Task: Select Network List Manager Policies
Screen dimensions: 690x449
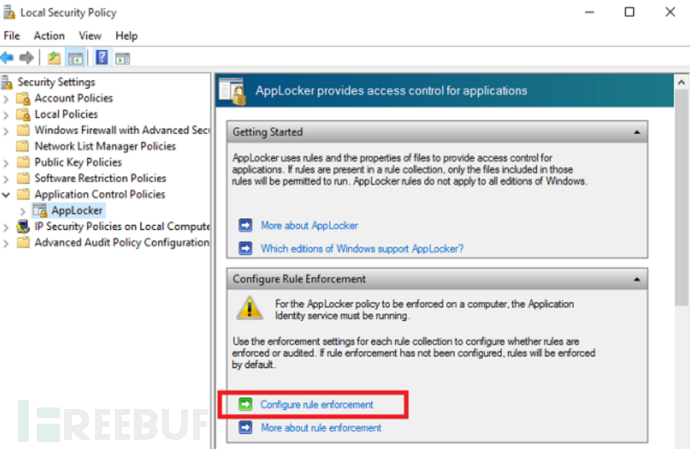Action: point(105,146)
